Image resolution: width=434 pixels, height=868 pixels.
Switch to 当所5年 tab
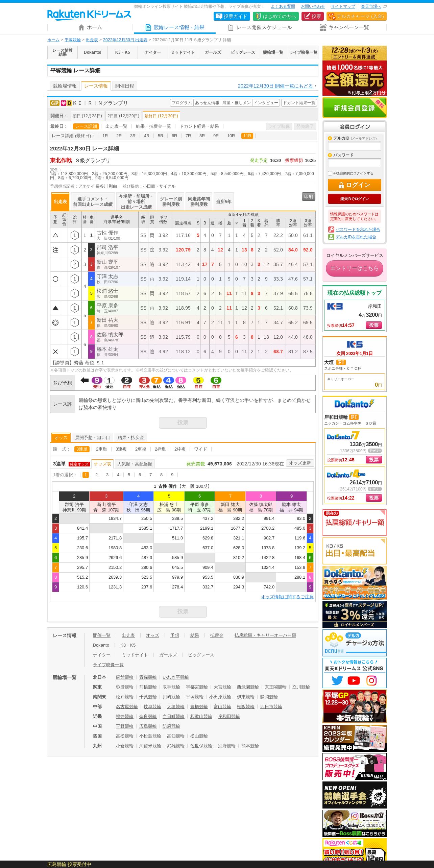224,201
